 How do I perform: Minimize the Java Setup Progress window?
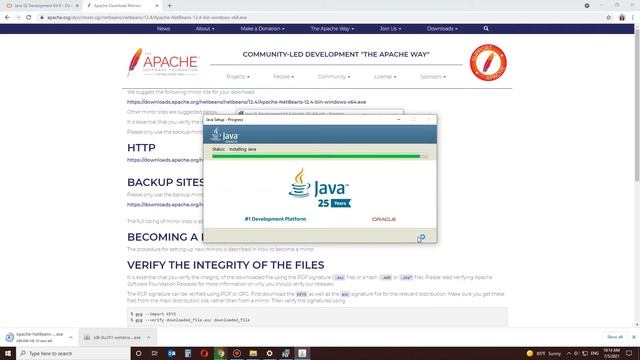coord(399,120)
